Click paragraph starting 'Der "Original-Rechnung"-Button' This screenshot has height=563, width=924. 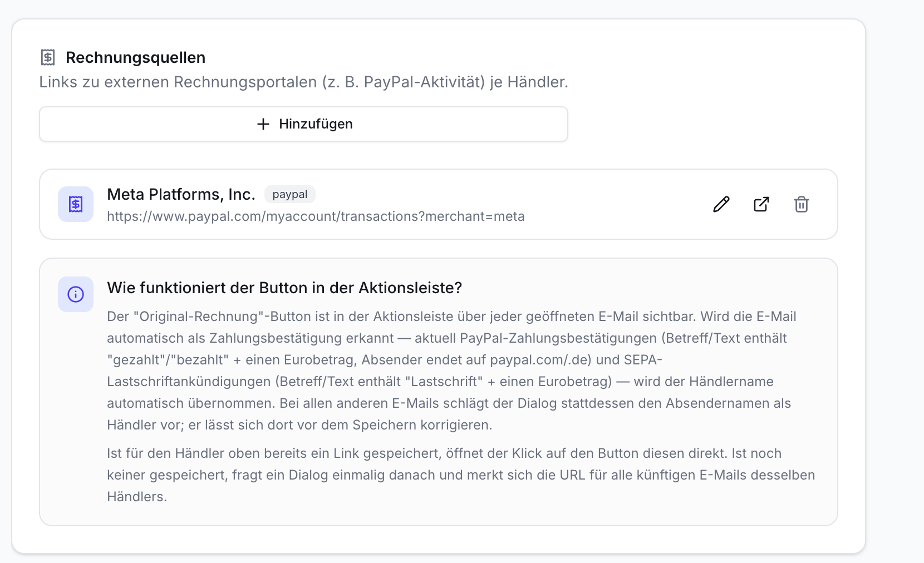(451, 371)
